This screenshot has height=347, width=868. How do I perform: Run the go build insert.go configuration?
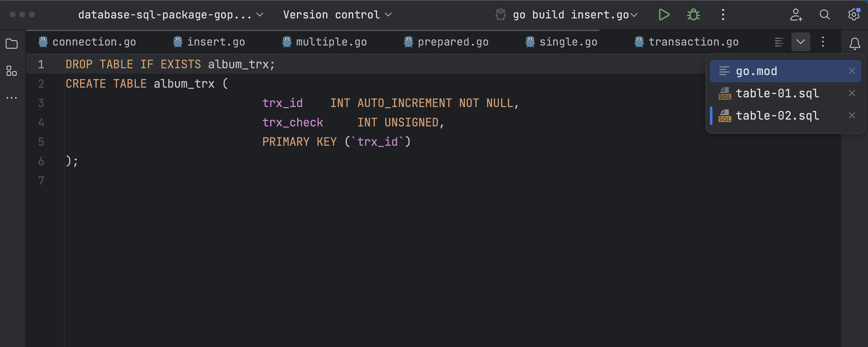coord(664,15)
